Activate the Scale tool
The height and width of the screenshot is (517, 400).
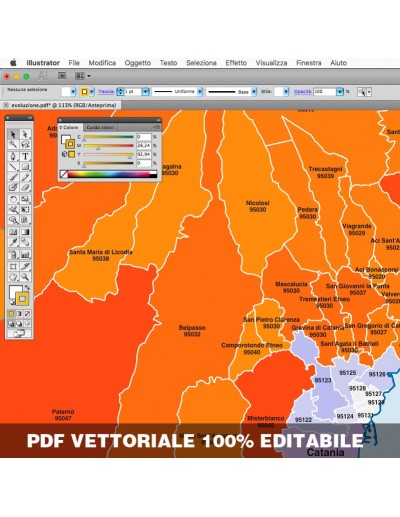(x=25, y=199)
